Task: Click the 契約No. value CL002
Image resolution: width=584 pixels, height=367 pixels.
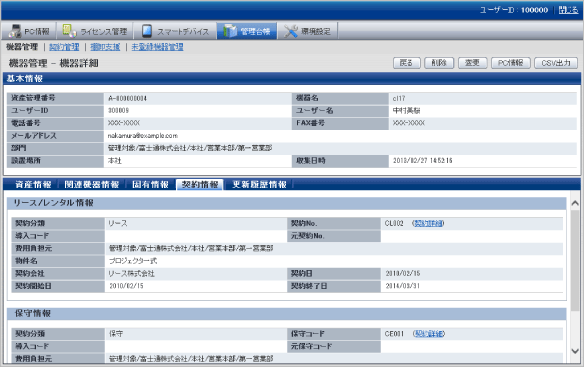Action: [x=394, y=223]
